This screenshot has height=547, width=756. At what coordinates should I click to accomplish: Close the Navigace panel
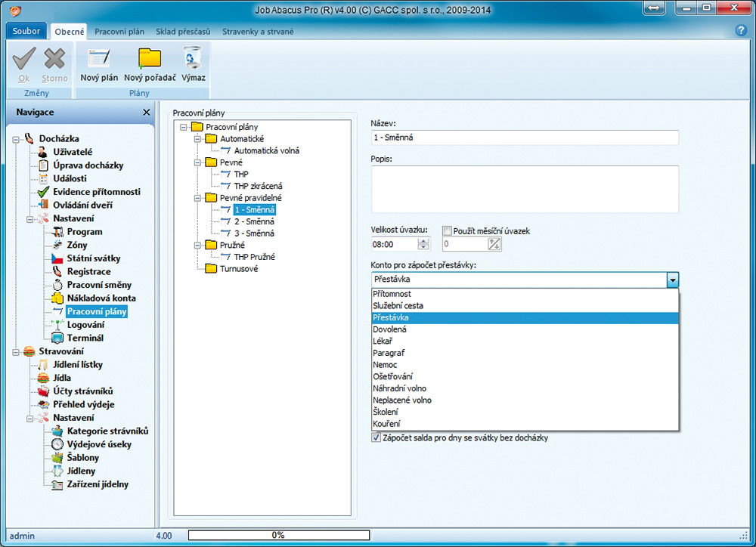tap(147, 113)
